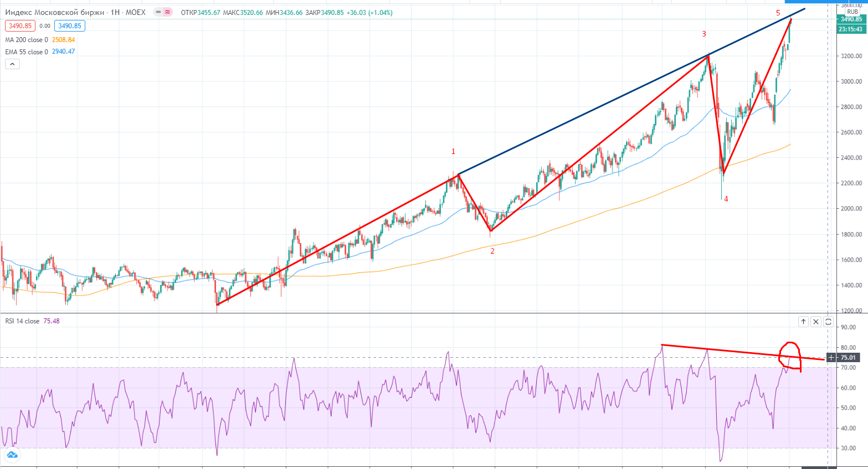Remove the RSI pane with X
Screen dimensions: 868x469
(816, 321)
